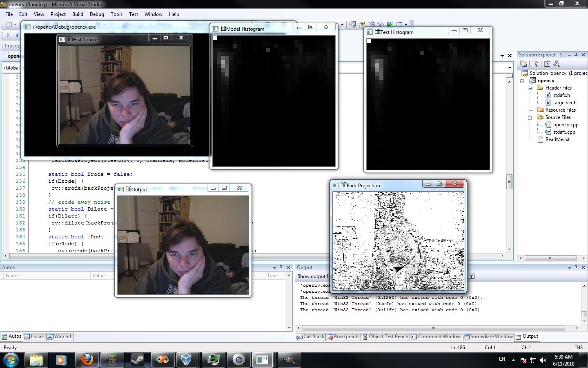
Task: Collapse the opencv project node
Action: click(x=522, y=81)
